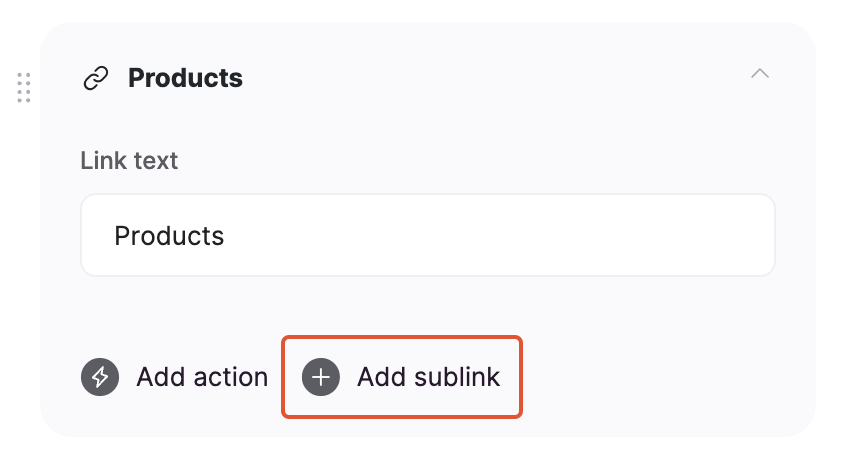Click the Add action button

click(175, 377)
